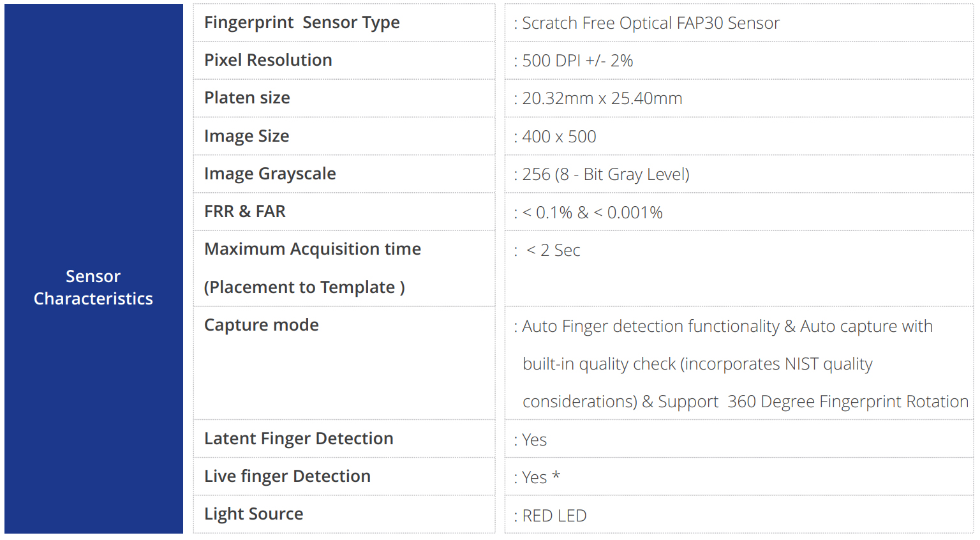Screen dimensions: 980x540
Task: Click the blue Sensor Characteristics panel
Action: [93, 287]
